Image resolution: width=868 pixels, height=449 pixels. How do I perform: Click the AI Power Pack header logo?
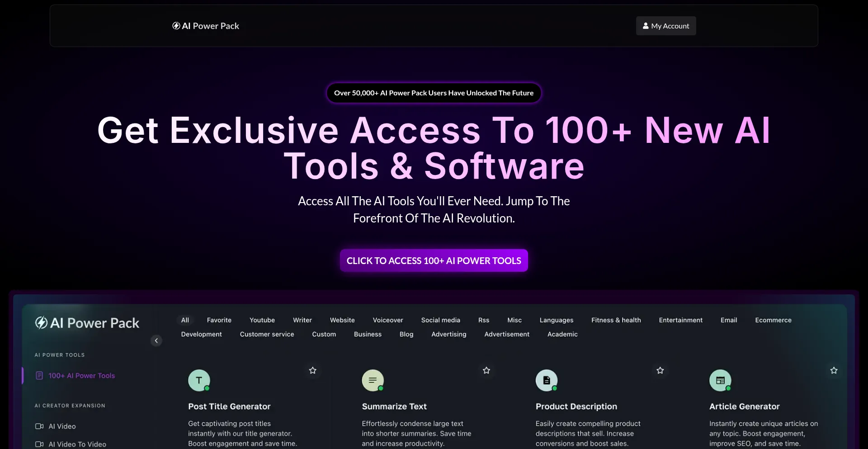click(x=206, y=26)
